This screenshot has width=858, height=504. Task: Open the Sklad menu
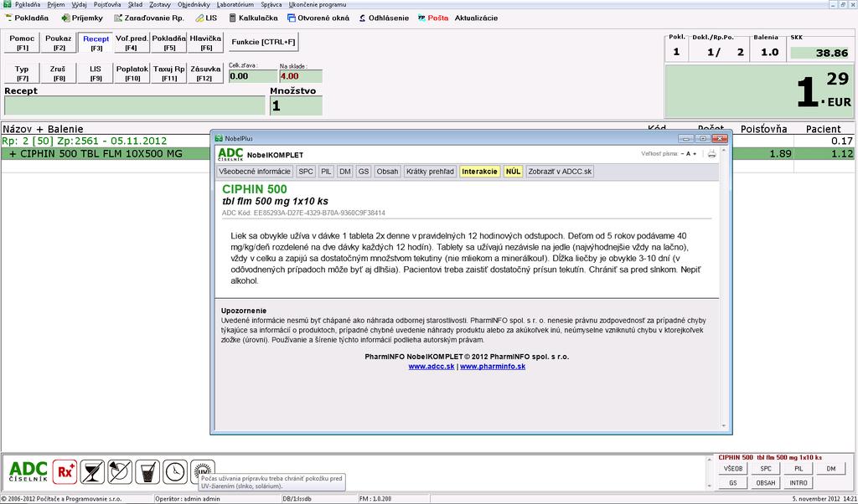pos(135,4)
